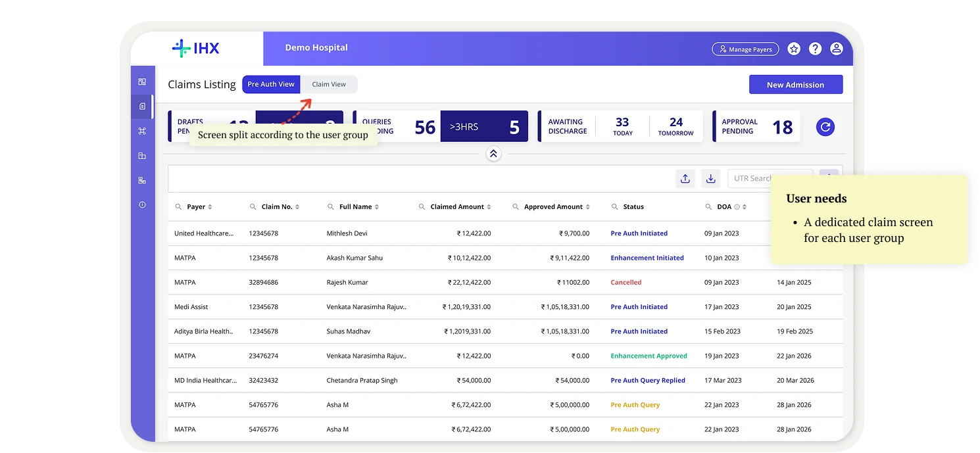Click Enhancement Approved status
This screenshot has width=980, height=453.
pyautogui.click(x=649, y=356)
